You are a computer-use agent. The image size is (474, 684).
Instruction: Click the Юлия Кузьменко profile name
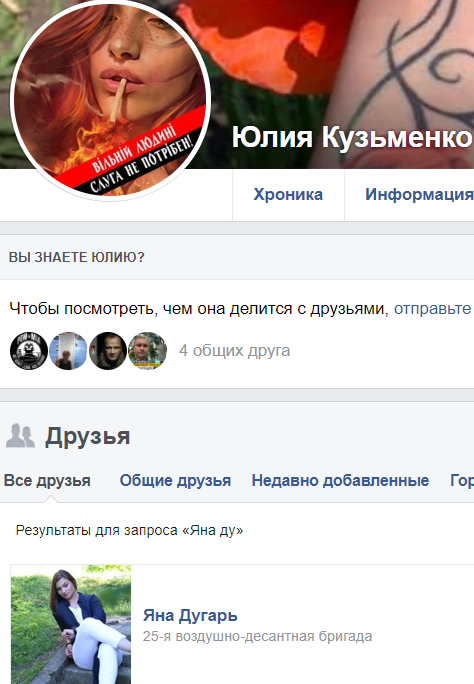pos(352,137)
